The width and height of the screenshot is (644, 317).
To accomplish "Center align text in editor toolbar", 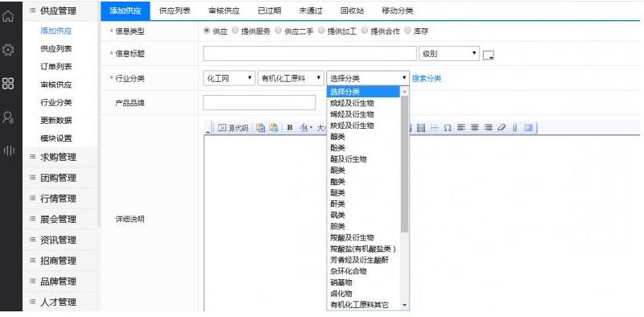I will coord(475,128).
